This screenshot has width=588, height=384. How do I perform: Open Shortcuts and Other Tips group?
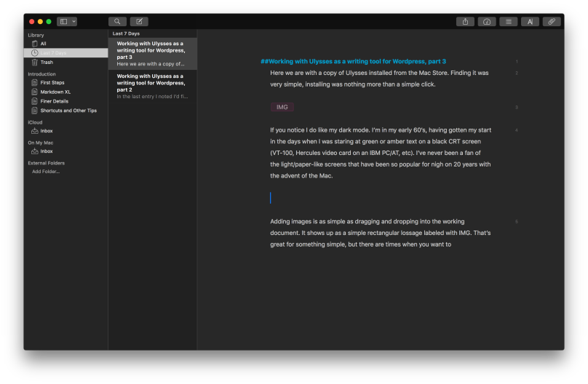(x=66, y=111)
